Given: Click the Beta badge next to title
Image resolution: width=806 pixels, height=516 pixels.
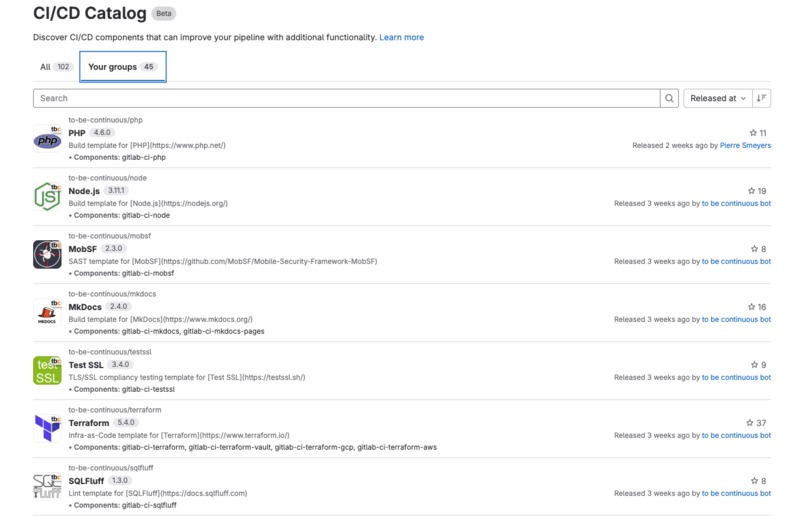Looking at the screenshot, I should [164, 14].
